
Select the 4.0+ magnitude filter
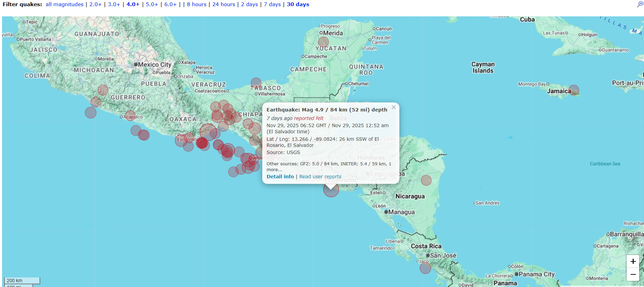[133, 4]
